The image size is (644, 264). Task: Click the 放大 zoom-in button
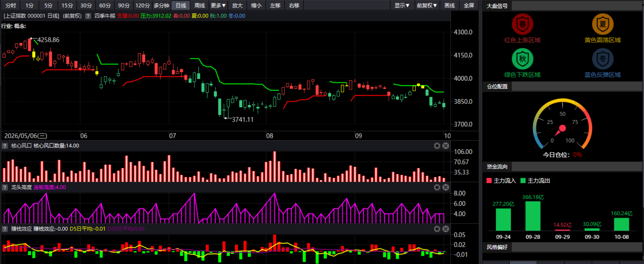(x=237, y=5)
